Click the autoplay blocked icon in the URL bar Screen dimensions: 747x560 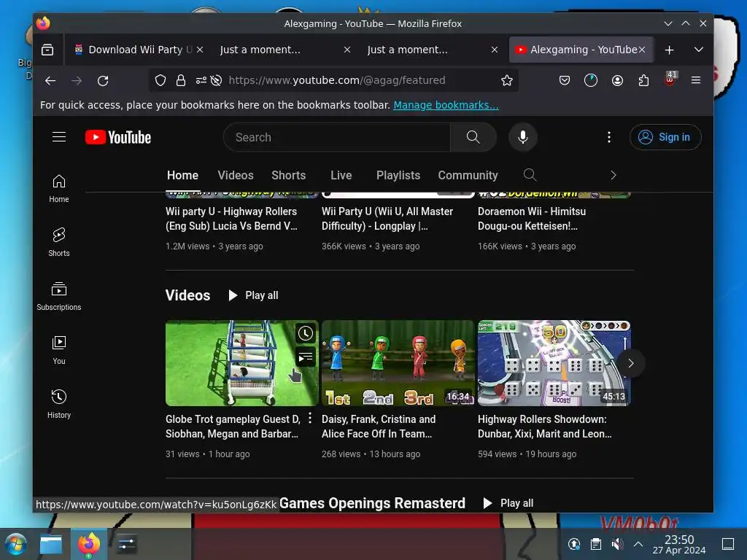[216, 80]
